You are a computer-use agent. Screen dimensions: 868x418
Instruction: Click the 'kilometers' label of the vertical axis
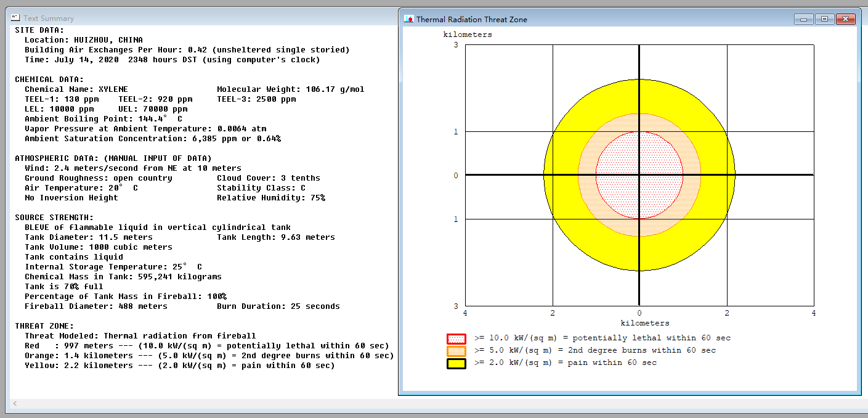[x=468, y=35]
